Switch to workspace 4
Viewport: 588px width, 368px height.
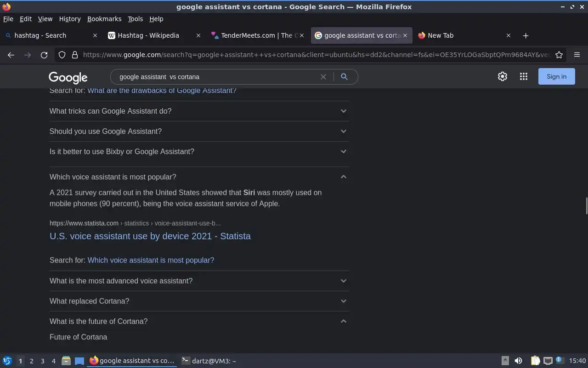(x=53, y=361)
